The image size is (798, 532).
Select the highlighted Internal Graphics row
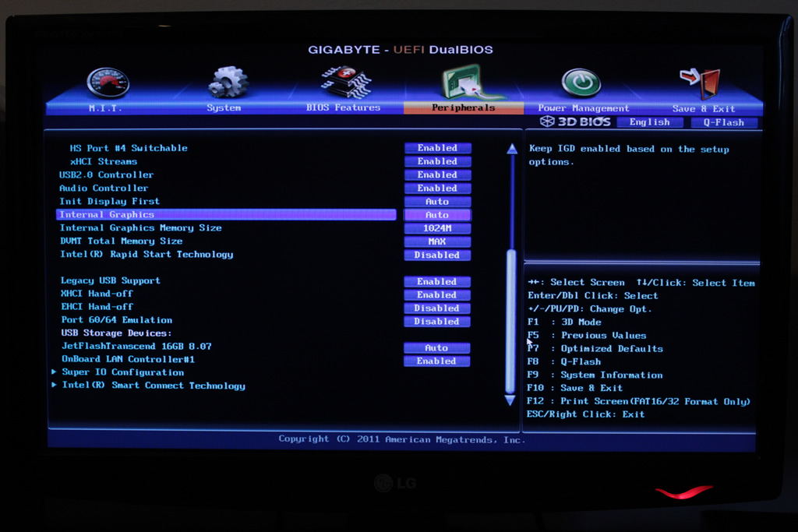[226, 215]
